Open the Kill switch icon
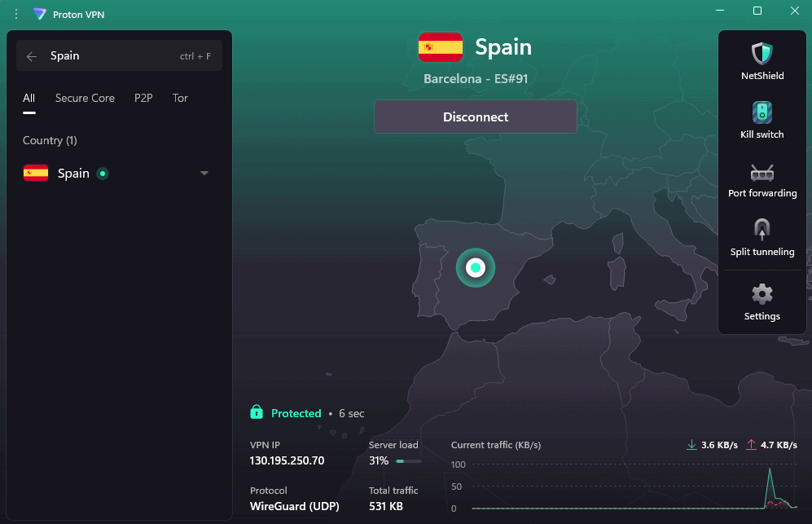This screenshot has height=524, width=812. click(762, 113)
